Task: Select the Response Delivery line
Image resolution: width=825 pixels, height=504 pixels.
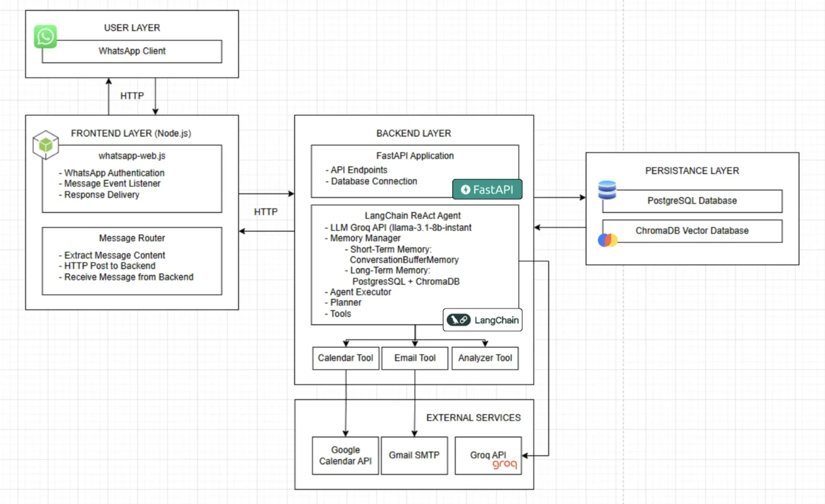Action: [99, 195]
